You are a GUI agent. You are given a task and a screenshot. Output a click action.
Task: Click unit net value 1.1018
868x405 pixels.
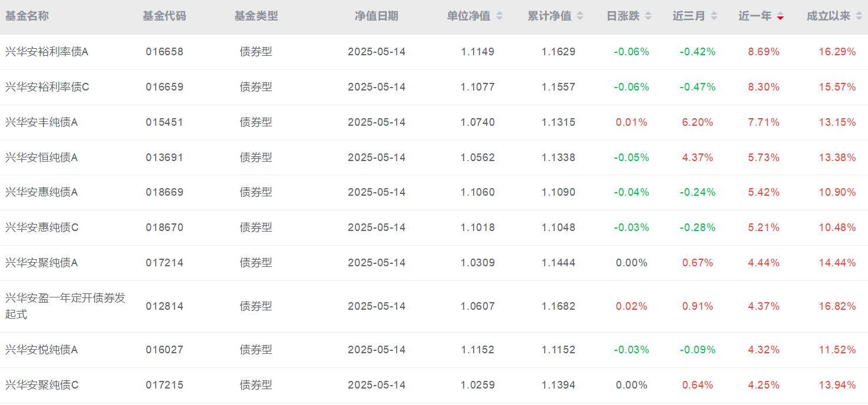tap(478, 227)
